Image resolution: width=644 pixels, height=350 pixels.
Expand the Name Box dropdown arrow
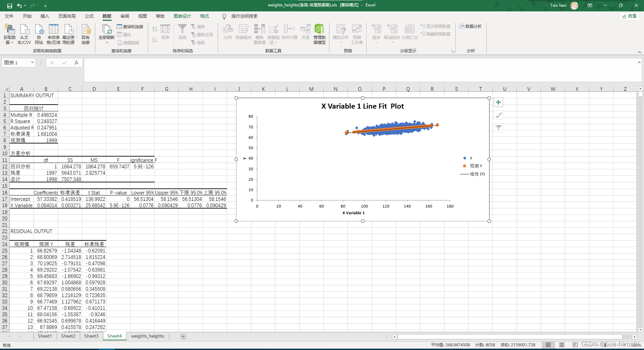tap(32, 63)
